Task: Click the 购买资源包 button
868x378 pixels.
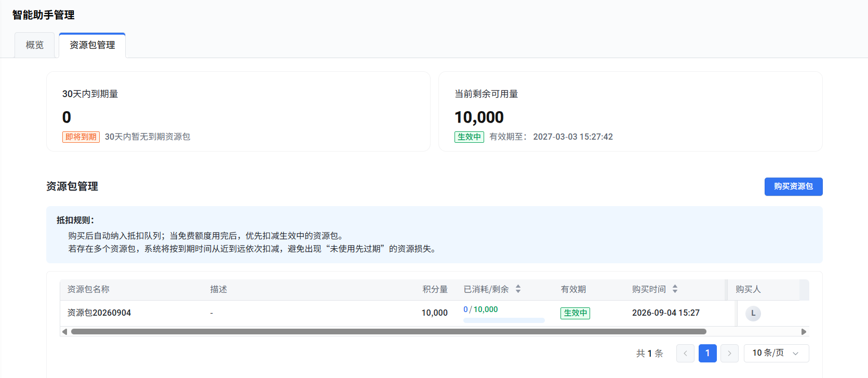Action: pos(793,186)
